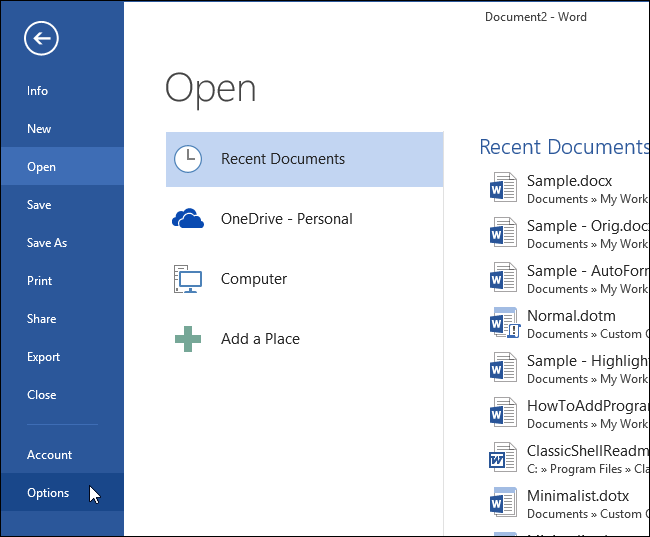
Task: Click the Minimalist.dotx file icon
Action: click(503, 502)
